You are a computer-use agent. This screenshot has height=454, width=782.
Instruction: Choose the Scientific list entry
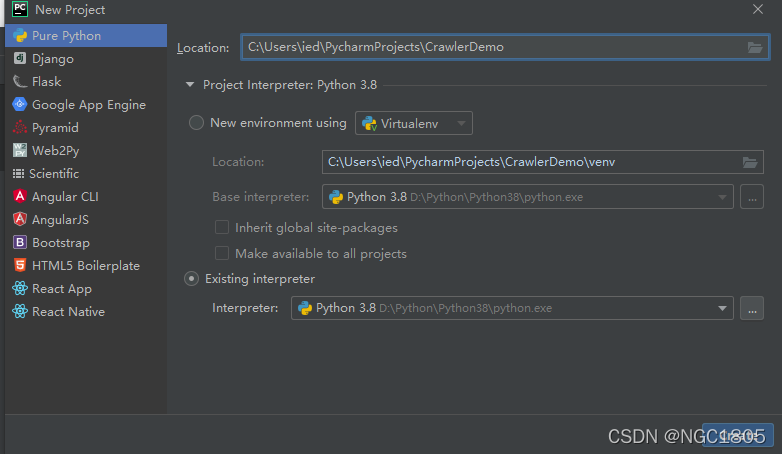click(86, 173)
